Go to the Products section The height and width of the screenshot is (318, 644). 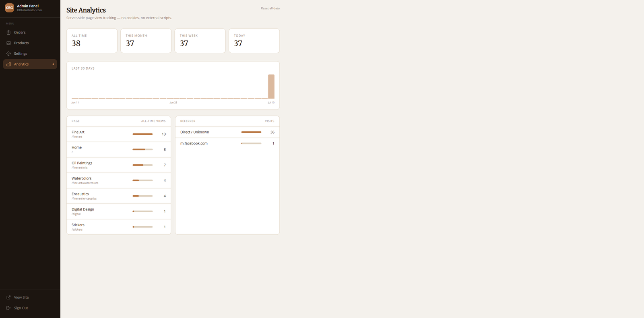coord(30,43)
